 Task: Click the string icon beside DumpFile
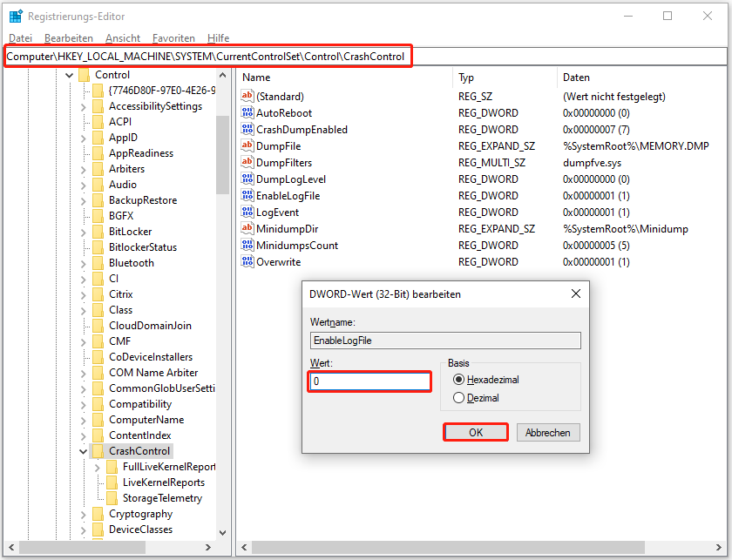[x=247, y=146]
